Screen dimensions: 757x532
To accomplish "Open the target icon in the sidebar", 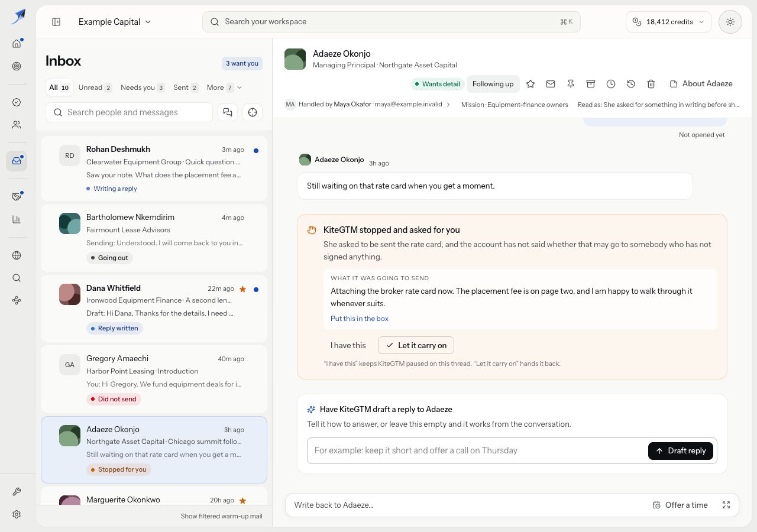I will coord(17,66).
